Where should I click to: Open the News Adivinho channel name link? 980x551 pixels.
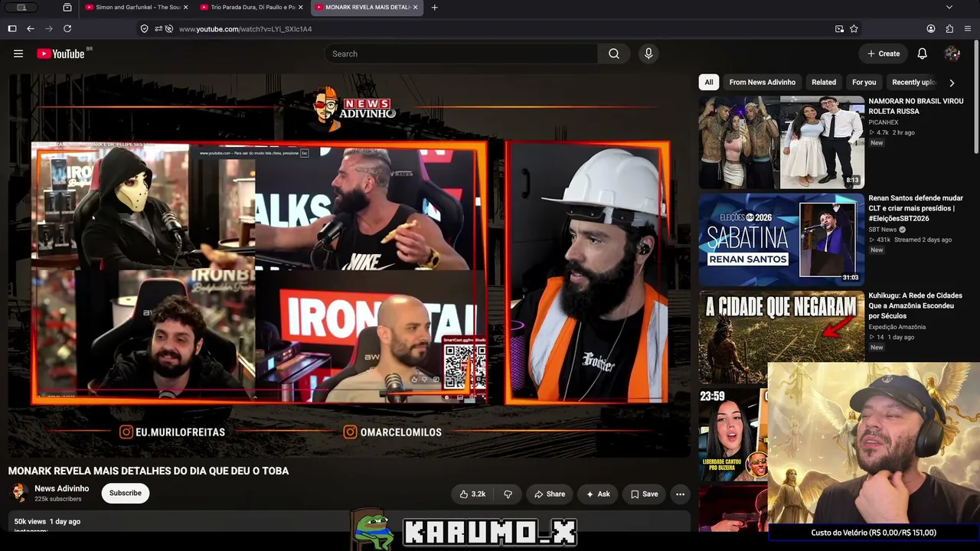(61, 488)
